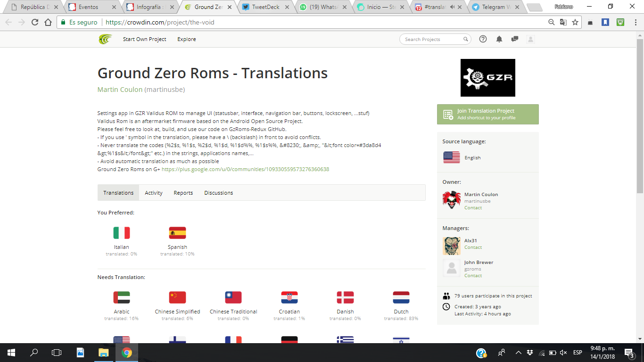This screenshot has height=362, width=644.
Task: Open the Chinese Traditional flag
Action: pos(233,297)
